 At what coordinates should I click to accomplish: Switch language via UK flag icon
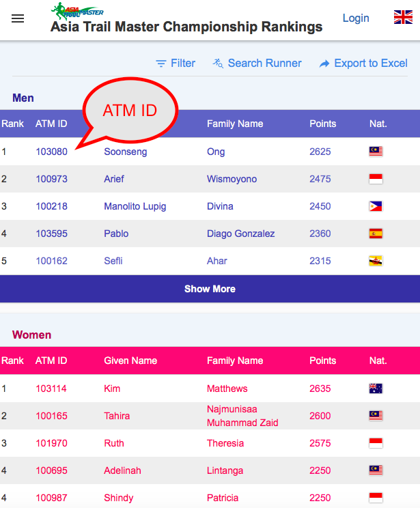tap(403, 17)
